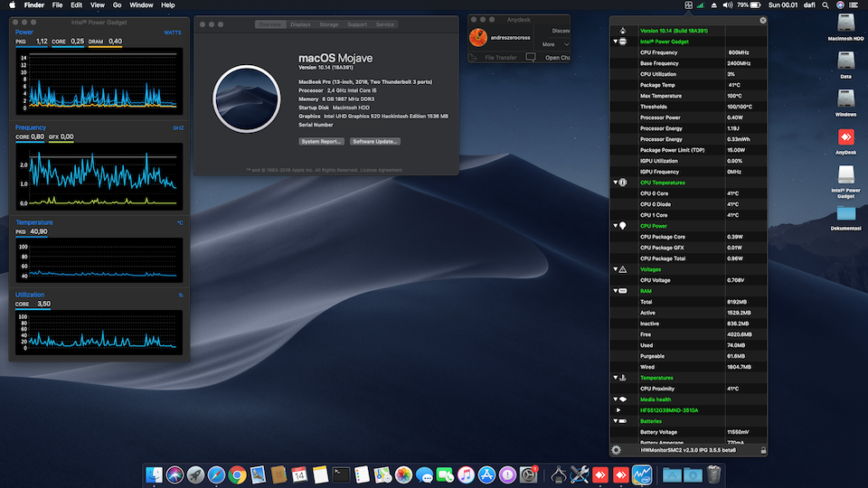The image size is (868, 488).
Task: Open Calendar in the Dock
Action: point(299,474)
